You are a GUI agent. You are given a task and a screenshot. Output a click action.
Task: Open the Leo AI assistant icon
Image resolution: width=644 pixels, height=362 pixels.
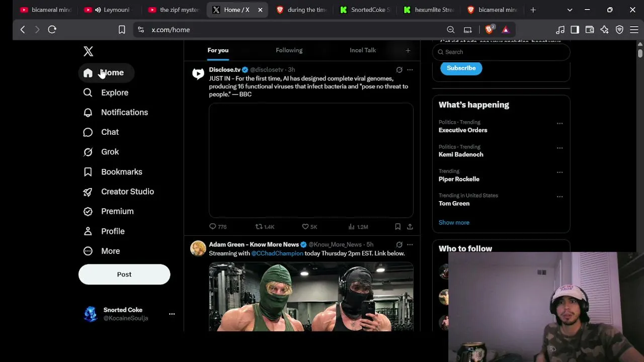pyautogui.click(x=605, y=30)
